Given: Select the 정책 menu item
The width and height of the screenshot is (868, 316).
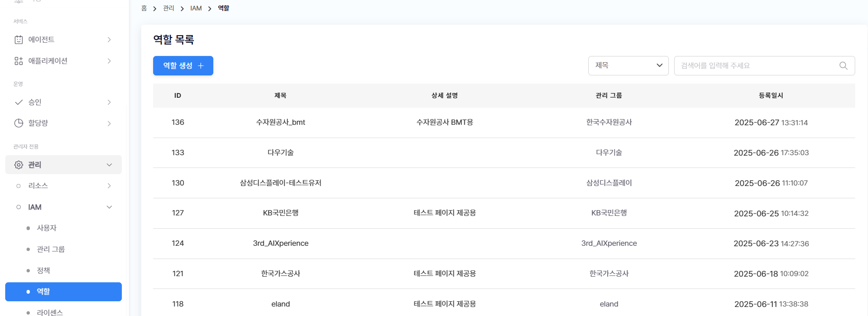Looking at the screenshot, I should click(x=44, y=270).
